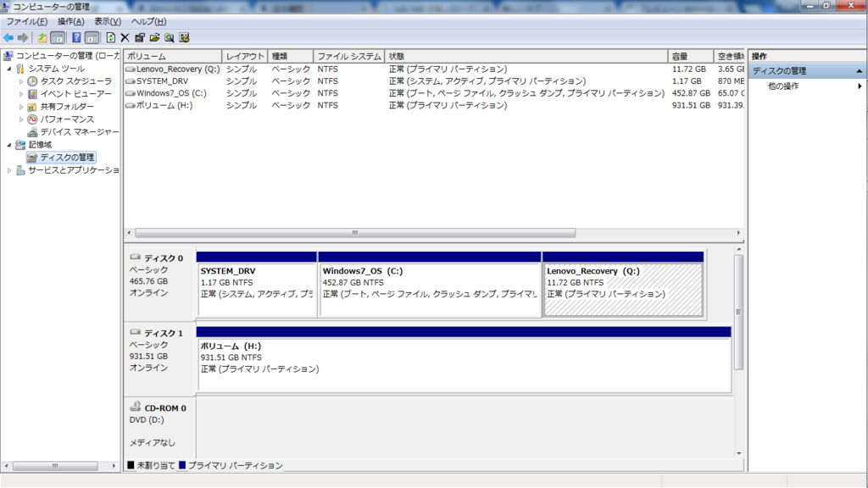Click scroll-down arrow of disk view
This screenshot has height=488, width=868.
pos(738,453)
